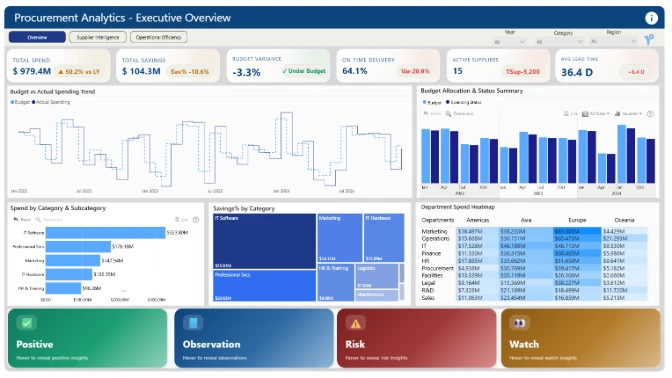Image resolution: width=672 pixels, height=378 pixels.
Task: Open the Year filter dropdown
Action: click(x=509, y=42)
